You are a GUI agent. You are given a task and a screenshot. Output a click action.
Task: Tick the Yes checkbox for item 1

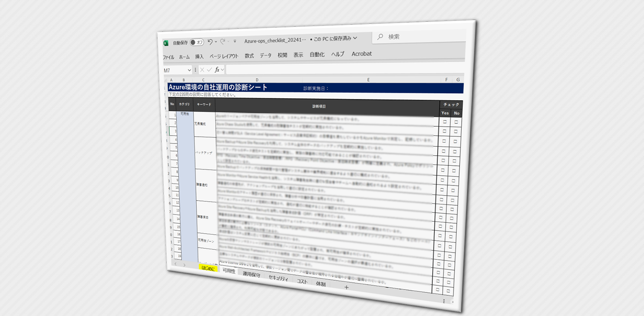tap(445, 122)
